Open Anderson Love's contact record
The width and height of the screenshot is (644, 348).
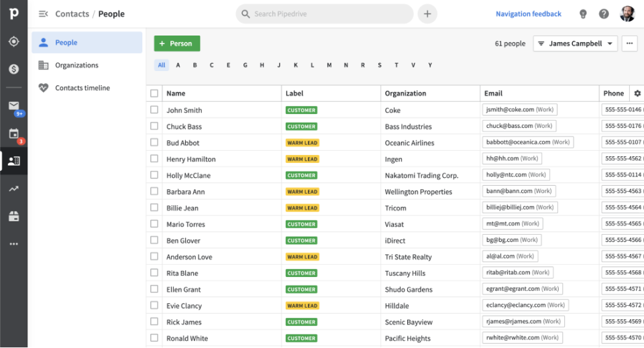189,257
